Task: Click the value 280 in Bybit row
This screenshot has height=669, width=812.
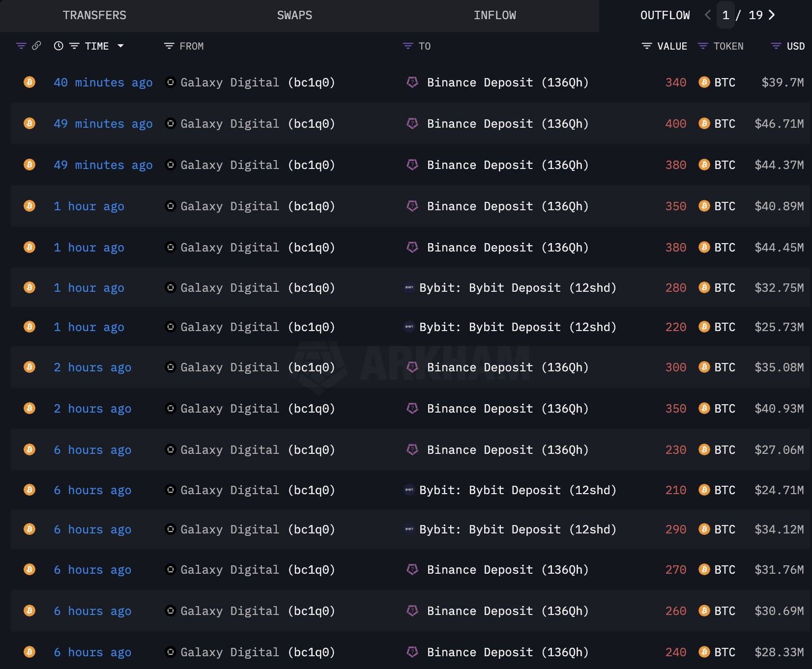Action: 676,288
